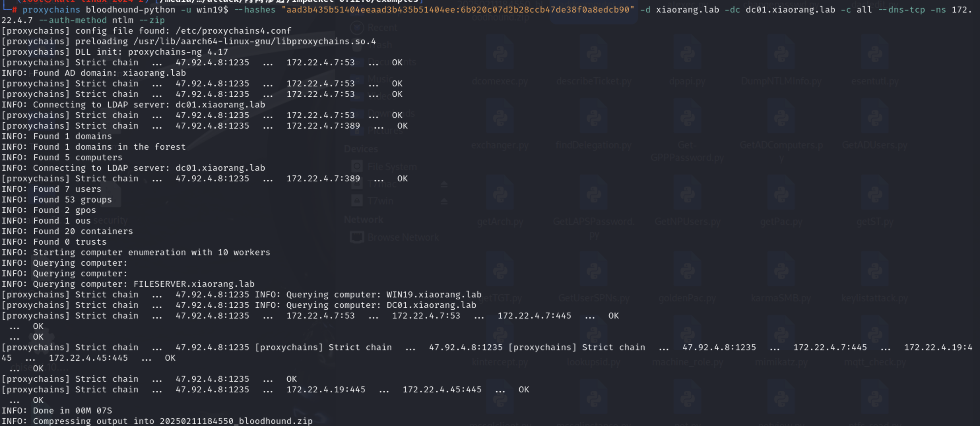This screenshot has height=426, width=980.
Task: Click INFO: Done in 00M 07S line
Action: click(57, 411)
